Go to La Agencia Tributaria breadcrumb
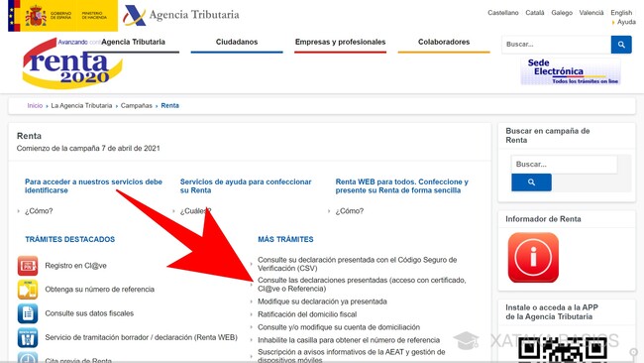The width and height of the screenshot is (644, 363). click(81, 106)
